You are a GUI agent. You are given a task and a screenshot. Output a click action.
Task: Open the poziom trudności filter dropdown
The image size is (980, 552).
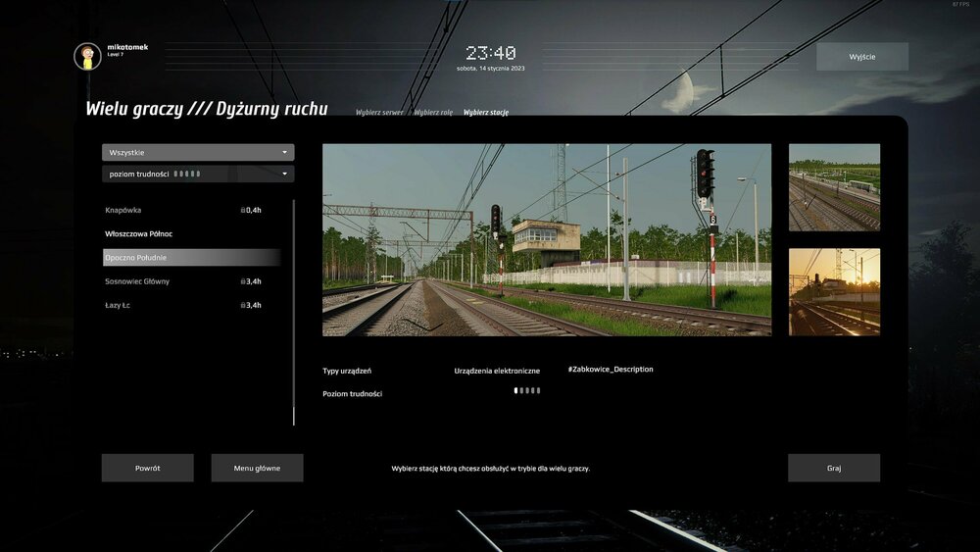198,174
